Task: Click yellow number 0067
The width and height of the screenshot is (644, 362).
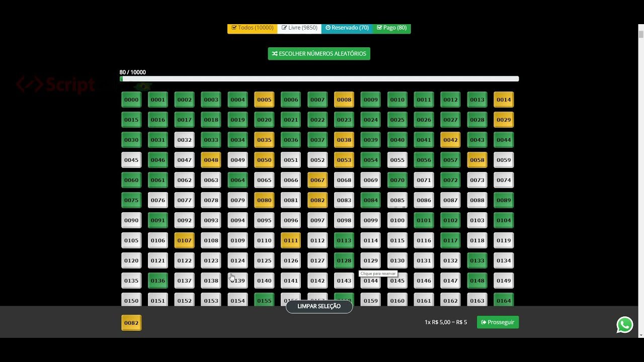Action: [x=317, y=180]
